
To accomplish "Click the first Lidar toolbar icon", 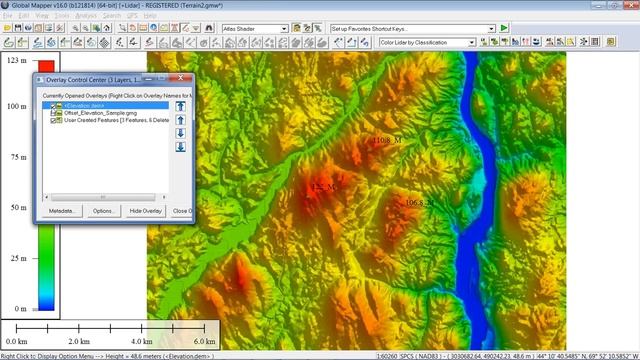I will point(484,42).
